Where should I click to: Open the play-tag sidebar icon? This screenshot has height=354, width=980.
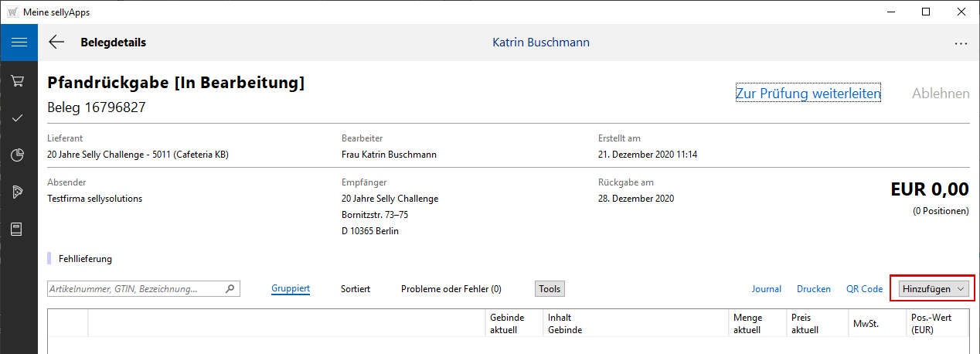[x=19, y=192]
